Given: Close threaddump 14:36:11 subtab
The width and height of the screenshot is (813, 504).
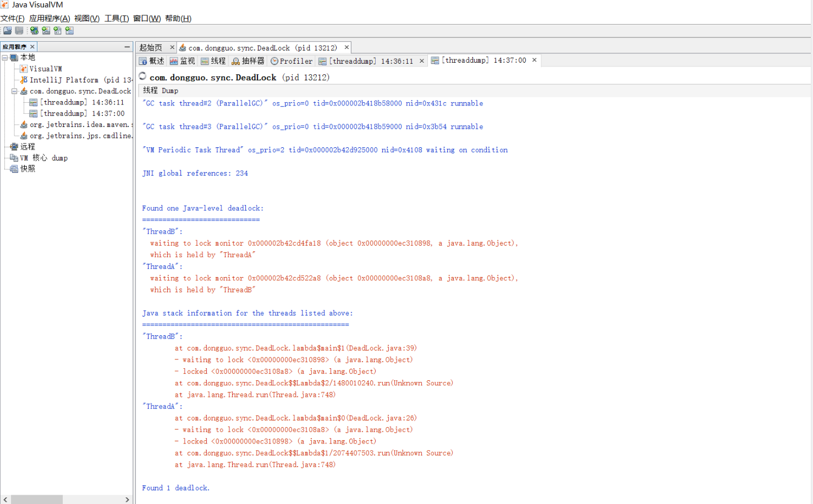Looking at the screenshot, I should click(422, 61).
